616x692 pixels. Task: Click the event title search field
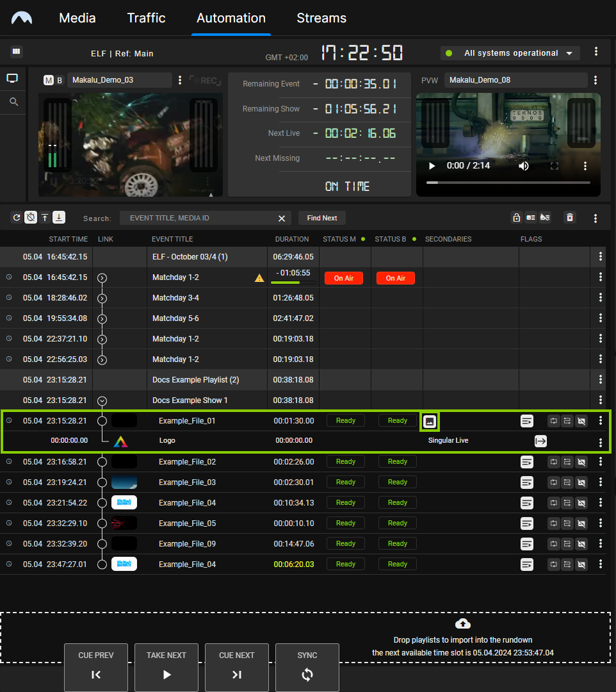click(x=199, y=218)
